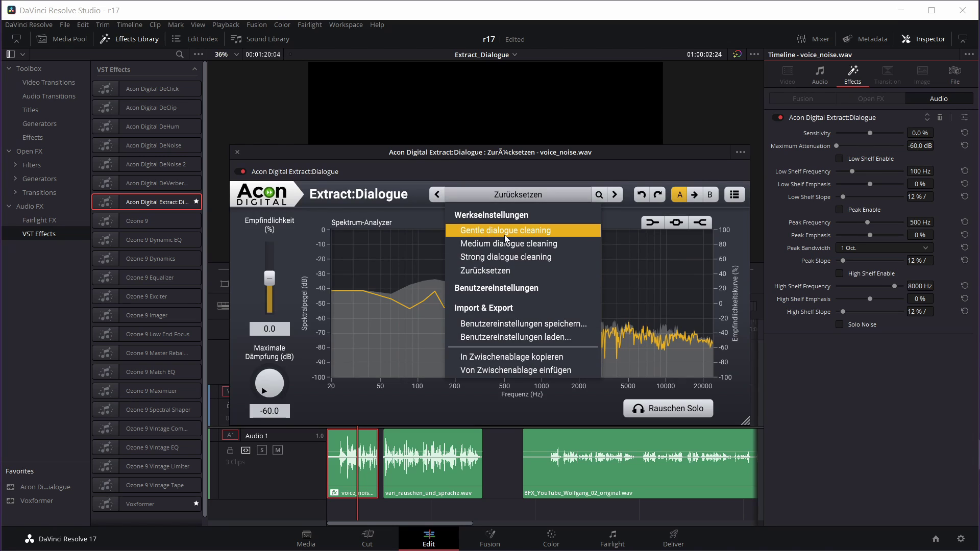The width and height of the screenshot is (980, 551).
Task: Switch to the Fairlight page tab
Action: (x=612, y=538)
